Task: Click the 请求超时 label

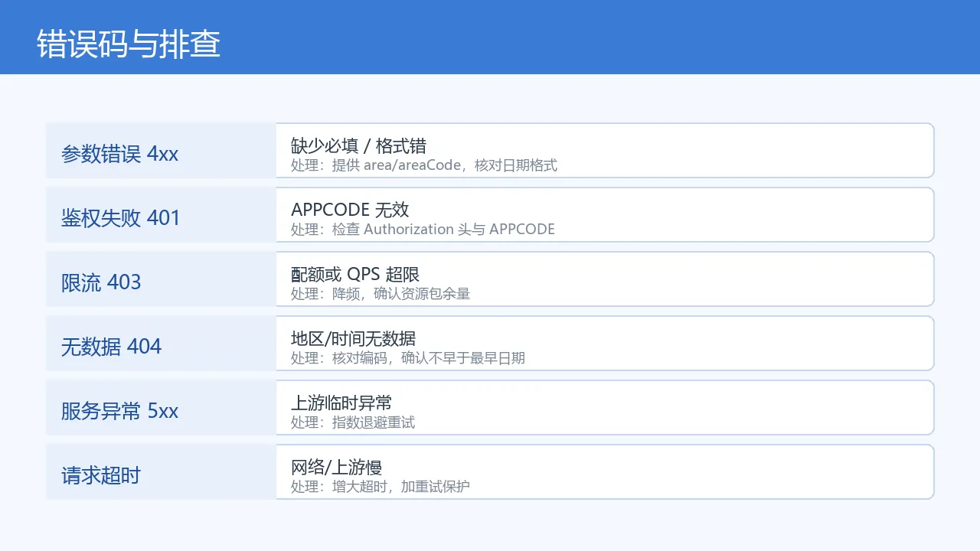Action: click(101, 475)
